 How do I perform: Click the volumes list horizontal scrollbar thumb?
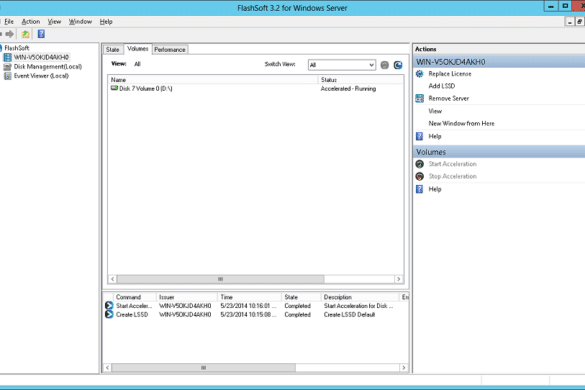pyautogui.click(x=220, y=279)
